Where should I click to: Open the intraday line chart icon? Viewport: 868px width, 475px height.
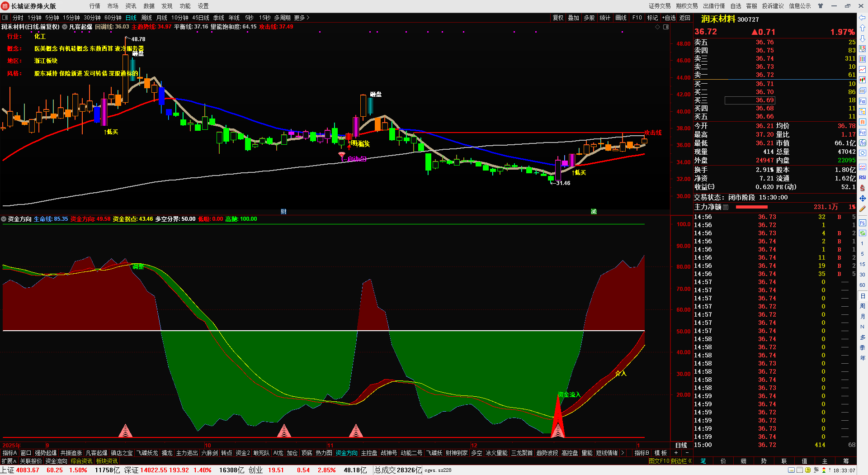coord(863,70)
